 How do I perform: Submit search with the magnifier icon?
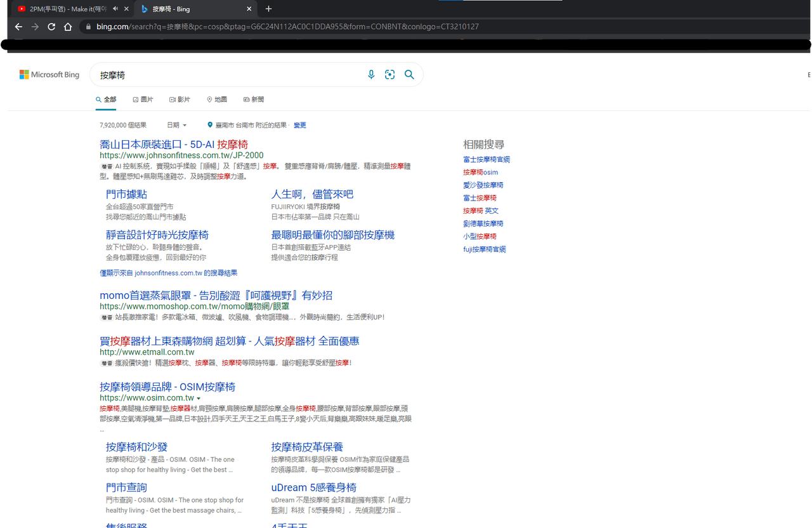click(409, 75)
